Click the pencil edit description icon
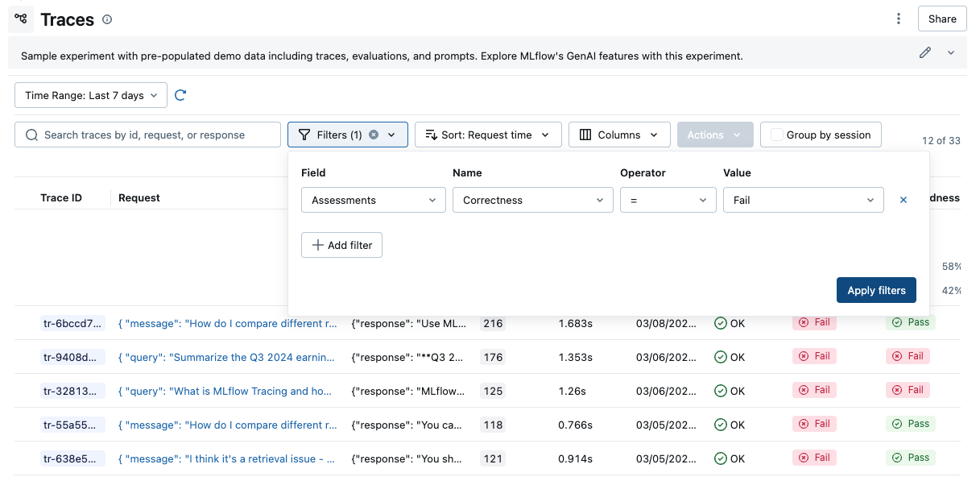Screen dimensions: 980x481 [x=925, y=53]
